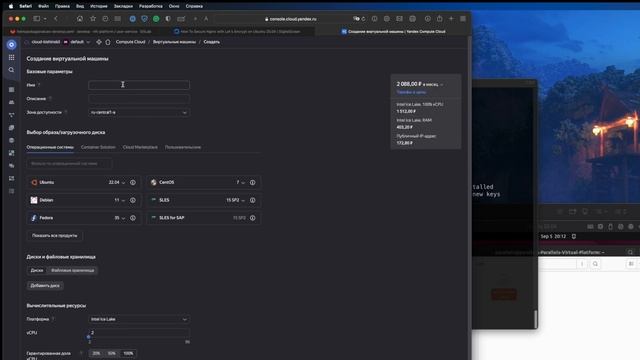Open the Apple menu

11,6
